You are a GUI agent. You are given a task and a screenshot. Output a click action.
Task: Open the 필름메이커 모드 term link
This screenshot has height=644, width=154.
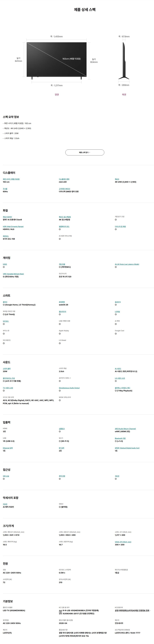pos(64,226)
